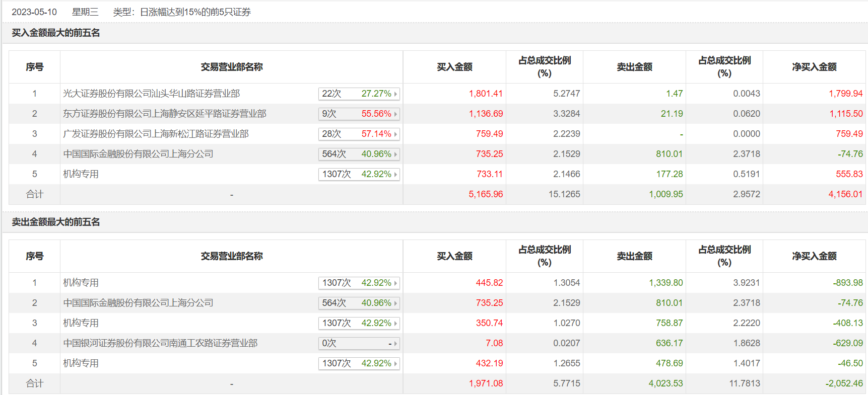Click the arrow in the 0次 box
Image resolution: width=868 pixels, height=395 pixels.
coord(395,344)
